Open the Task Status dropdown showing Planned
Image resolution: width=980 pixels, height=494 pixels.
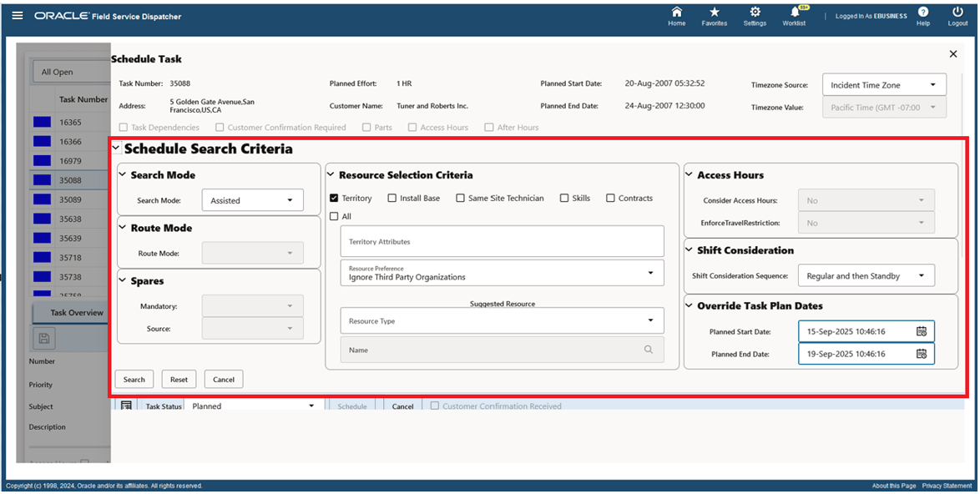[x=311, y=405]
